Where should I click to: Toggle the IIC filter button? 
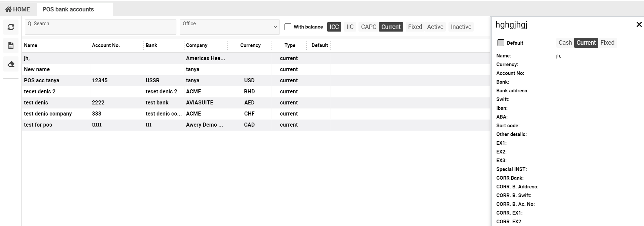pyautogui.click(x=350, y=27)
